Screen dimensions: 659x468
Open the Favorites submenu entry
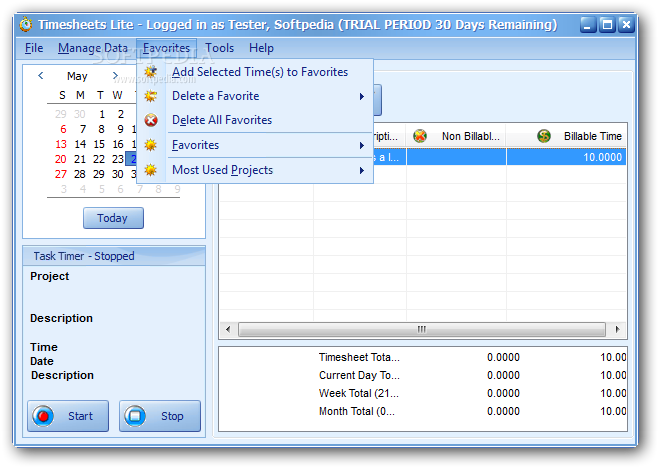(x=255, y=145)
